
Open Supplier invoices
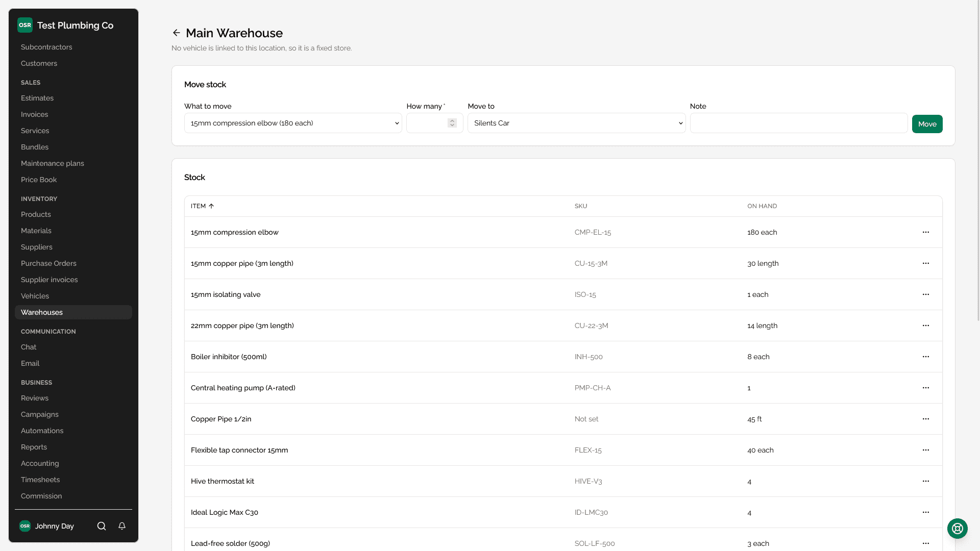50,280
